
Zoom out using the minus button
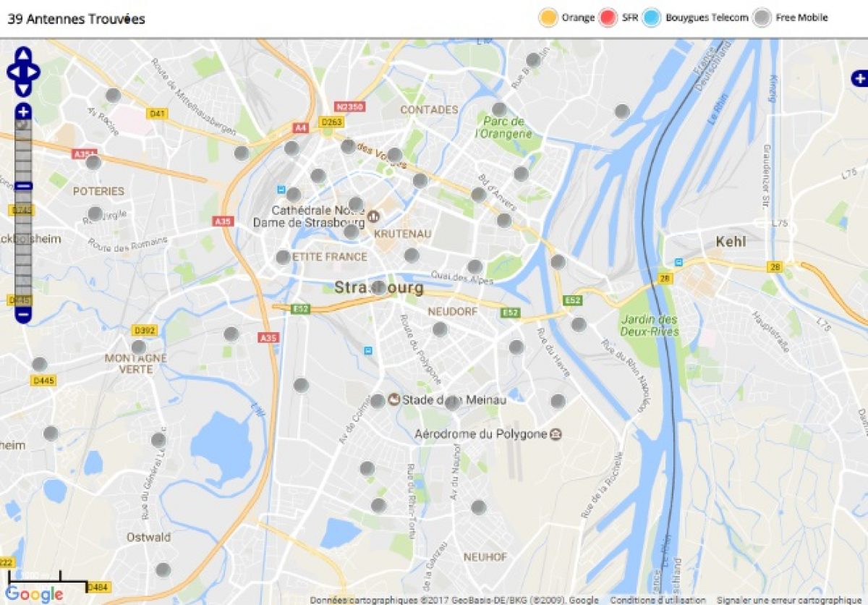tap(23, 315)
